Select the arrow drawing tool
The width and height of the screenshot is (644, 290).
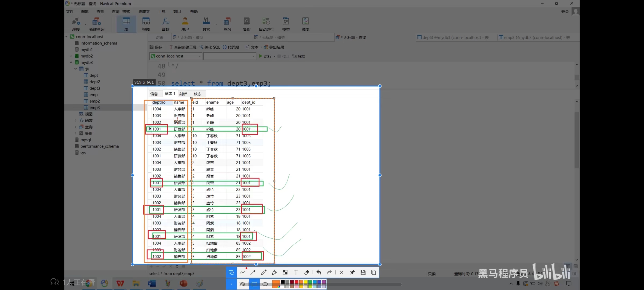click(253, 272)
